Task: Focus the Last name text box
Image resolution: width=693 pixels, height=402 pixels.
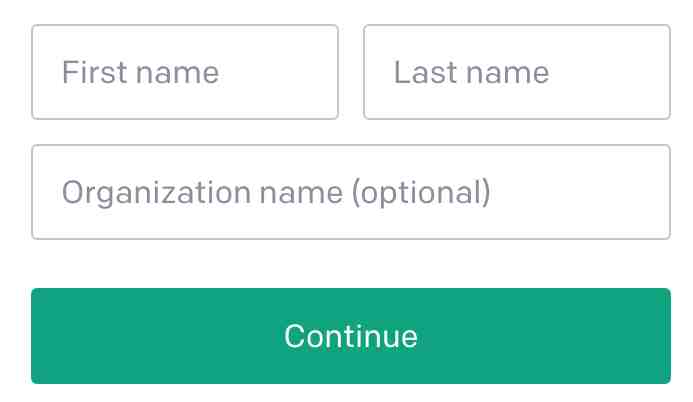Action: pos(516,72)
